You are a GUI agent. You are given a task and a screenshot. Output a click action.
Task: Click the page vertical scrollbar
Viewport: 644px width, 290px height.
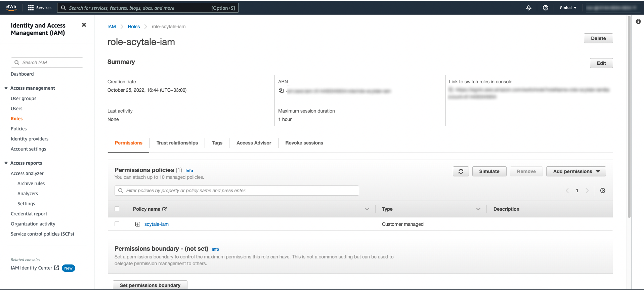[x=629, y=117]
